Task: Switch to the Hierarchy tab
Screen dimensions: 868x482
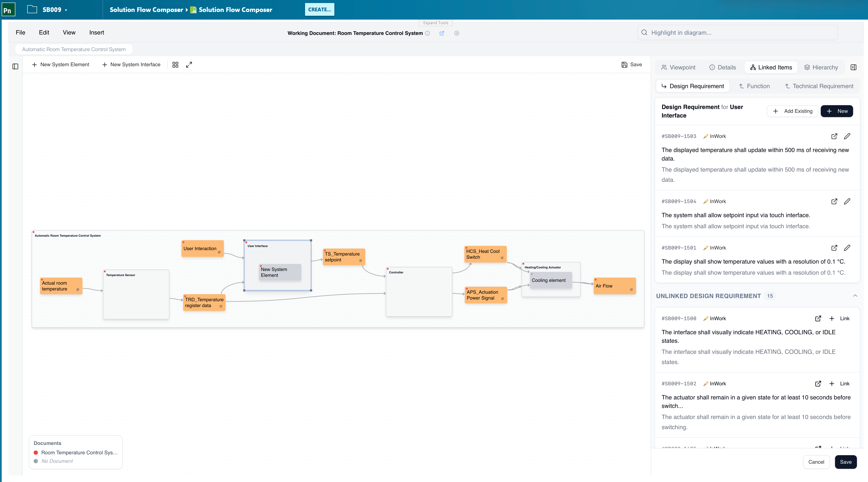Action: pos(821,67)
